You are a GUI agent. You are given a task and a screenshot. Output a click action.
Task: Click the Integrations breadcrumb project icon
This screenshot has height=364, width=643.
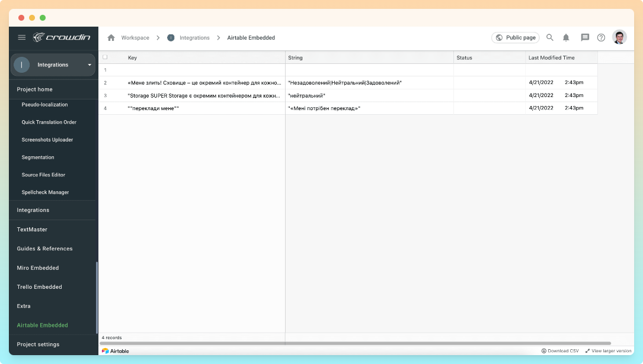171,38
